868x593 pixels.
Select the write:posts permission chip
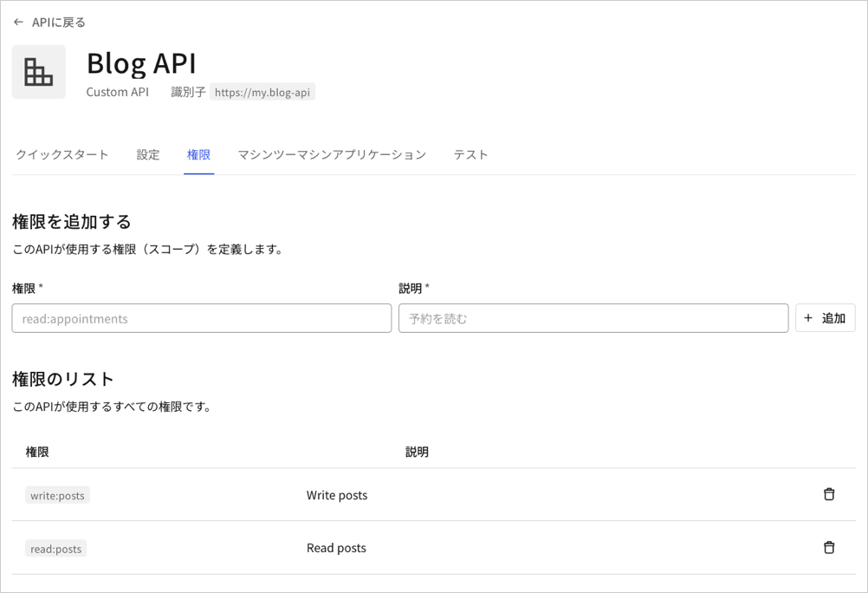[57, 495]
